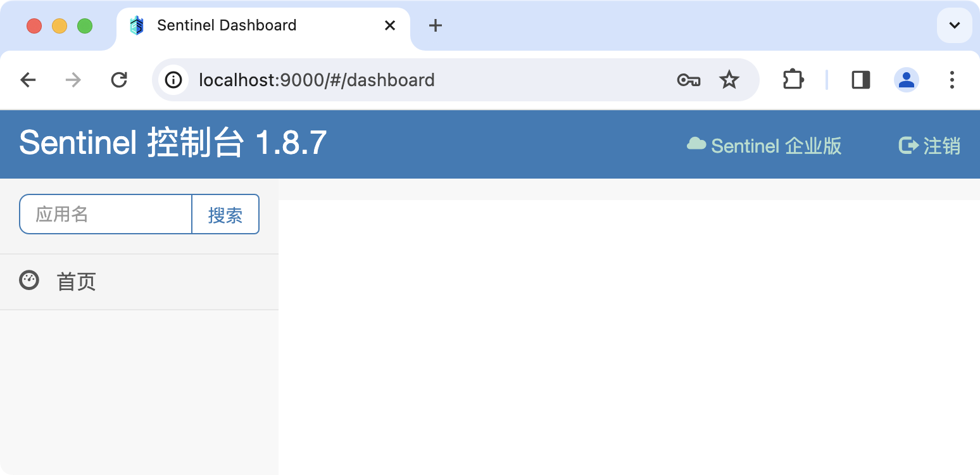Click the browser profile avatar icon

pos(906,80)
